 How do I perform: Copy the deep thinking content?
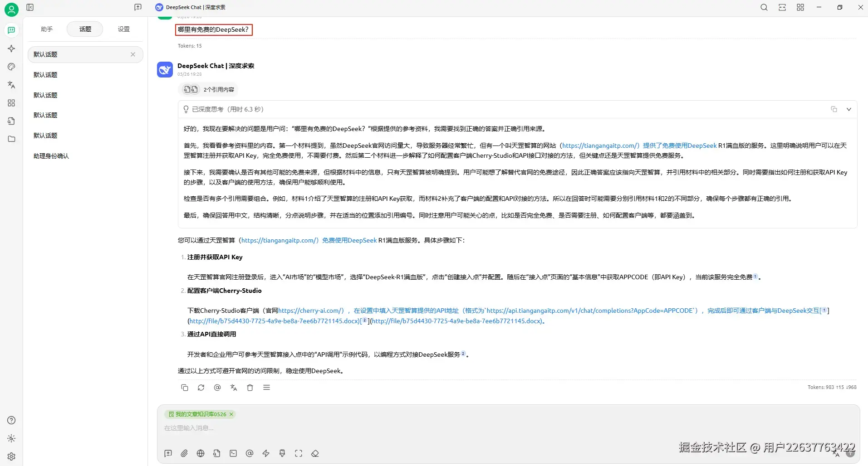tap(834, 109)
